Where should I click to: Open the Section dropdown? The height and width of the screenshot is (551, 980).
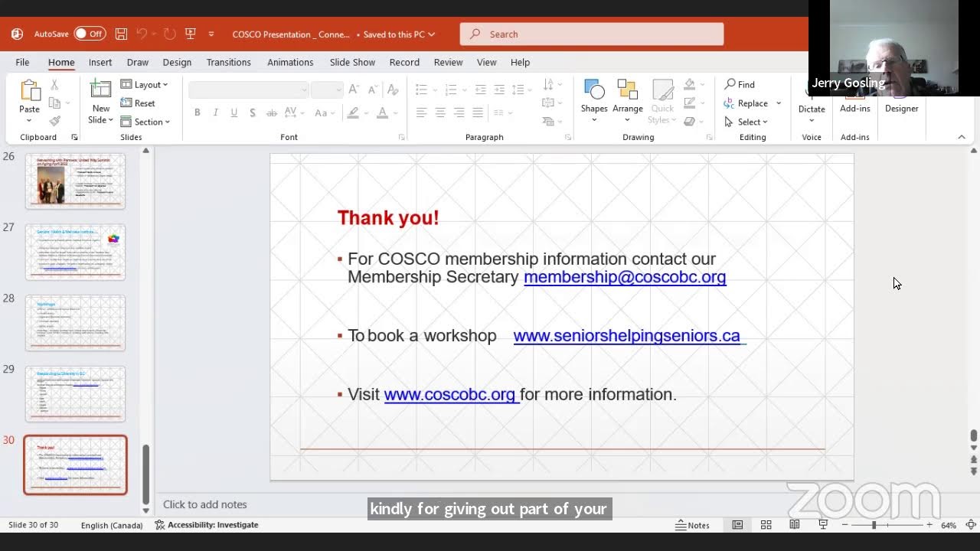click(x=145, y=122)
